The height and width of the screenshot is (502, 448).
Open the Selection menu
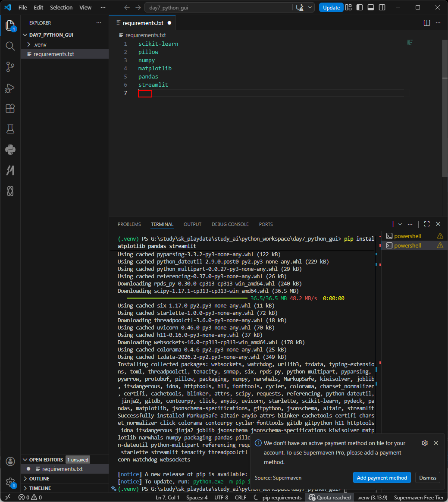tap(61, 7)
